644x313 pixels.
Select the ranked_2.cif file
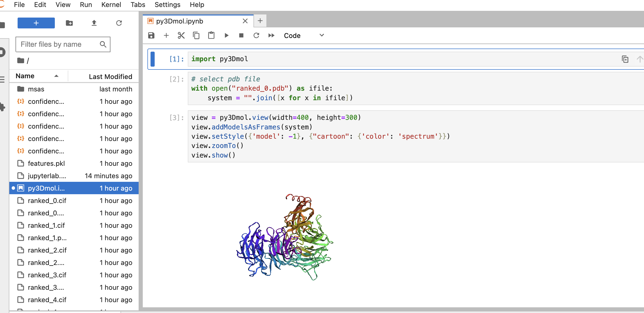tap(74, 250)
